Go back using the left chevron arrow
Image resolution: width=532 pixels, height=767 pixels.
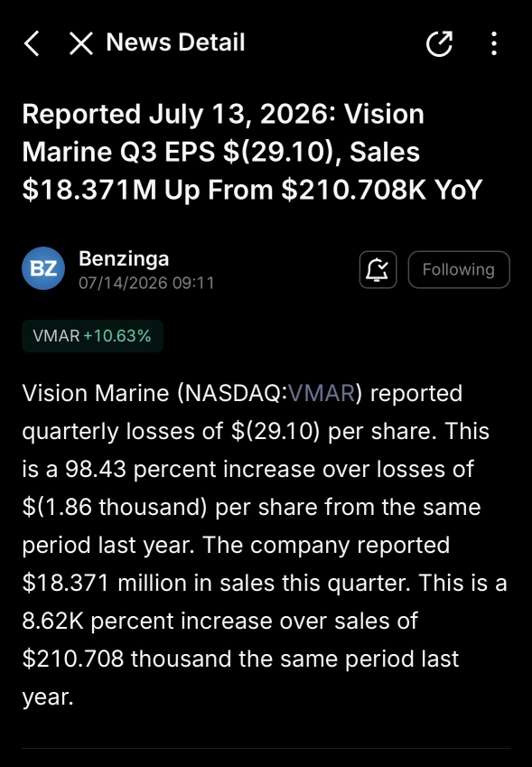click(x=32, y=43)
